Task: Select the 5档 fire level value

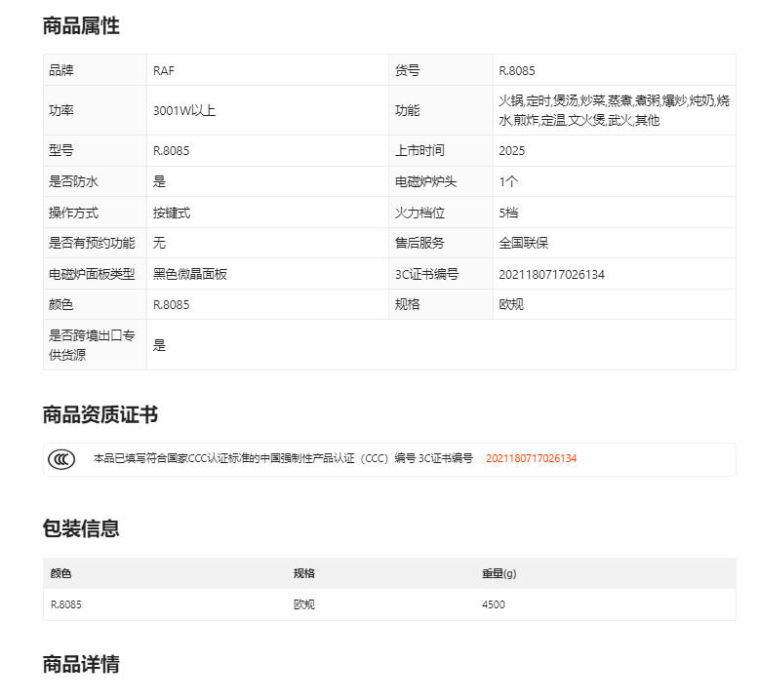Action: (x=508, y=213)
